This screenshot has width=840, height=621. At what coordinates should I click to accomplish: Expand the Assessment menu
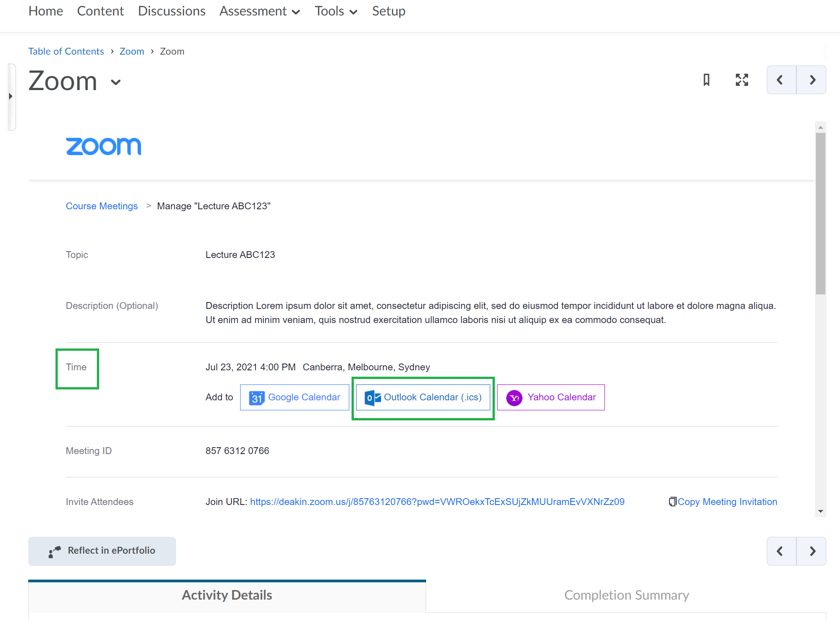(260, 11)
